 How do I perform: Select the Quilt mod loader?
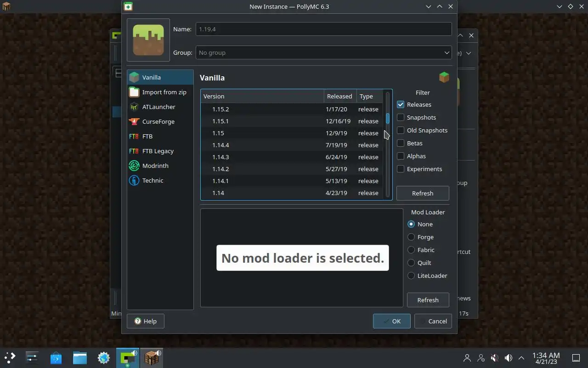click(411, 263)
